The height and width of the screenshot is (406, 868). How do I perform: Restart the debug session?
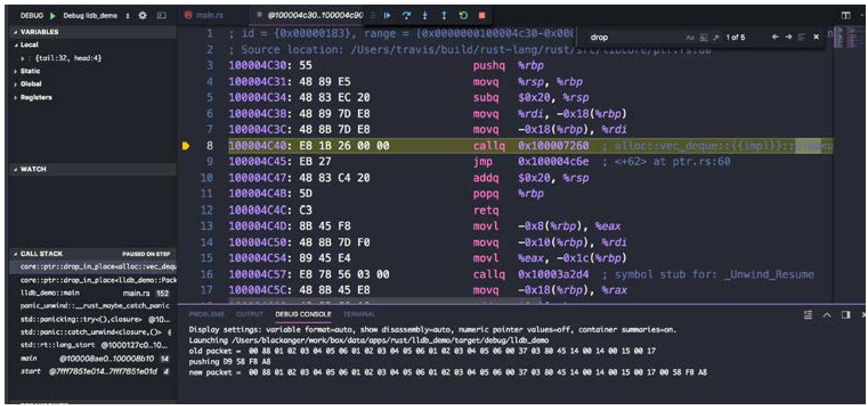pos(463,16)
